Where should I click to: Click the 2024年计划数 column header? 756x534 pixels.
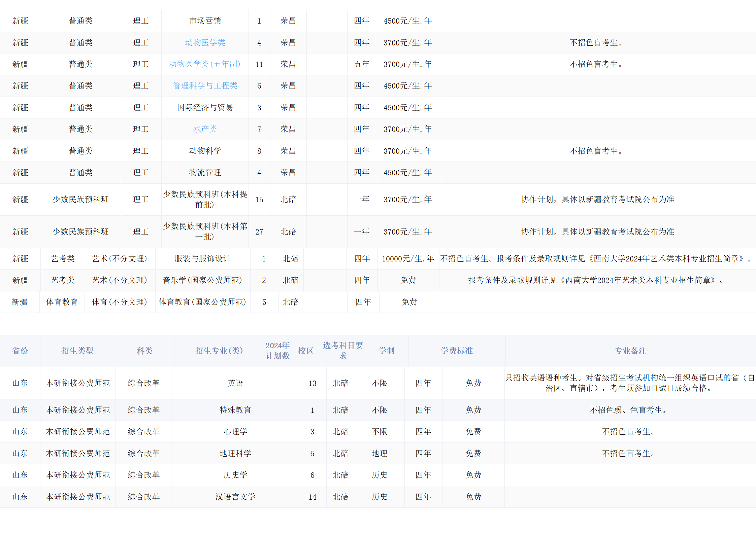click(277, 351)
